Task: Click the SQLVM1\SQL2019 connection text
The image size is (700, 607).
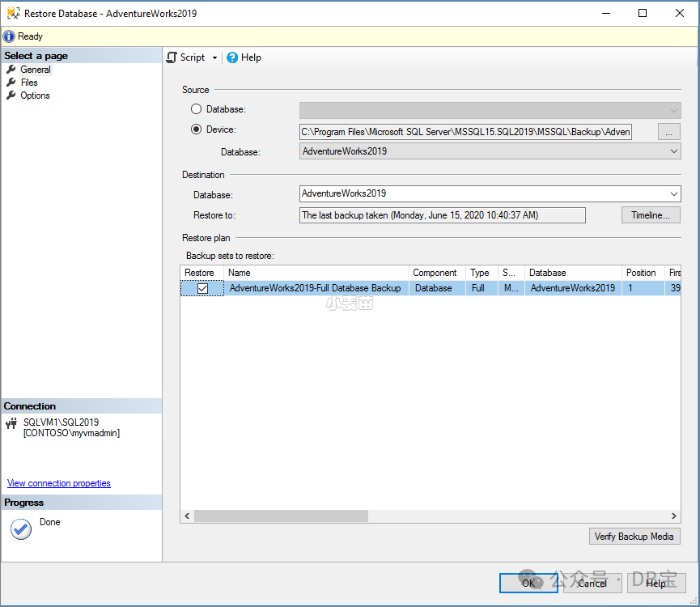Action: pos(62,422)
